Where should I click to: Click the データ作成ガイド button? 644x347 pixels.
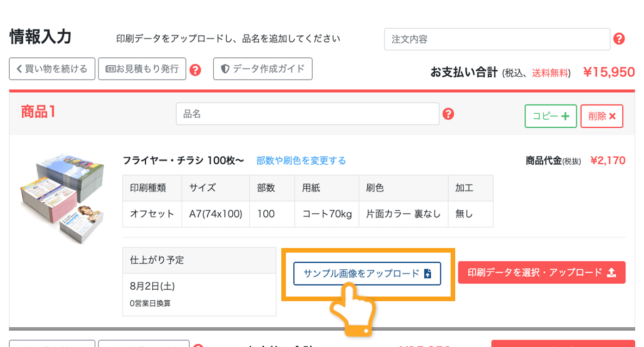click(262, 68)
